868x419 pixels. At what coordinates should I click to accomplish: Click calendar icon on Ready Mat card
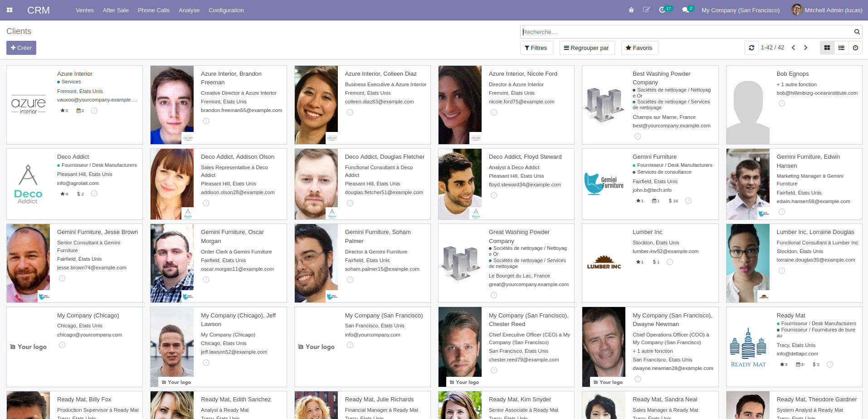click(x=800, y=365)
